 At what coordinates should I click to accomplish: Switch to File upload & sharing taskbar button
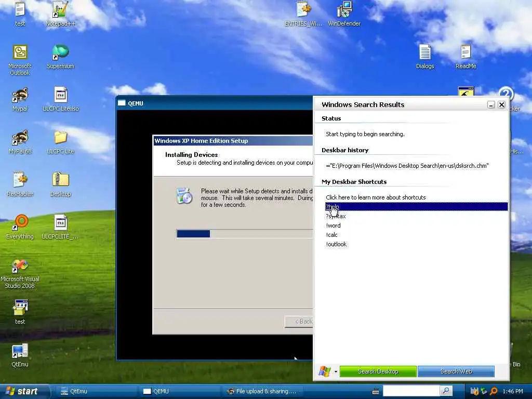[262, 391]
